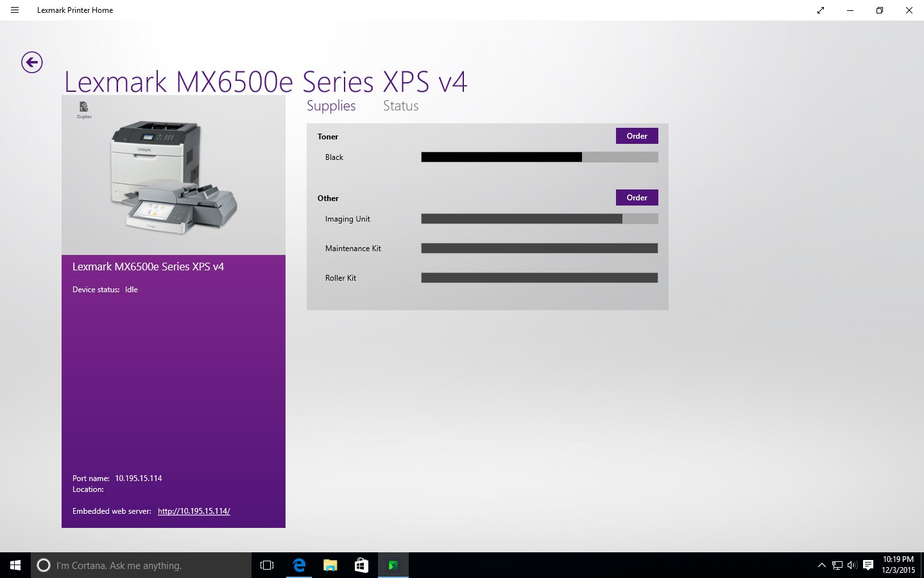Click the Lexmark Printer Home window title
Screen dimensions: 924x578
[75, 10]
